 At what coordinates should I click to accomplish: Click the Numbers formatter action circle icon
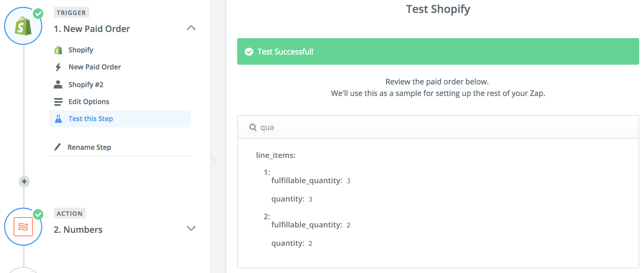tap(23, 227)
